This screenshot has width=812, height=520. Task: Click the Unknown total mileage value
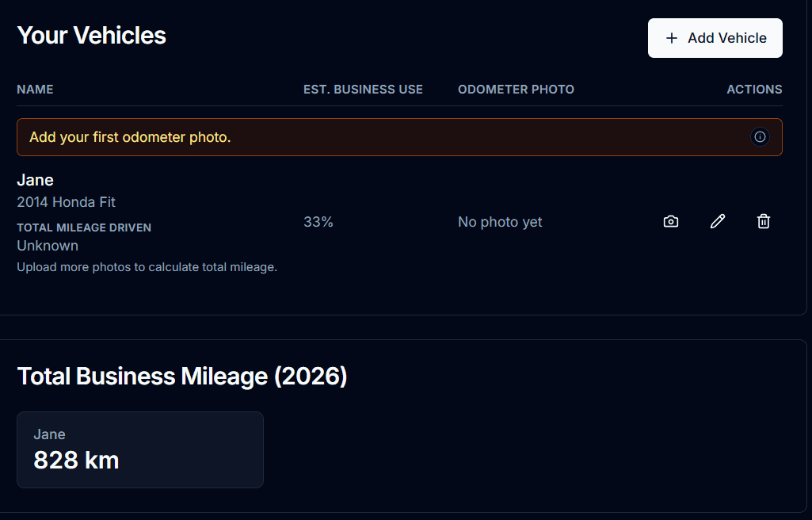(48, 246)
